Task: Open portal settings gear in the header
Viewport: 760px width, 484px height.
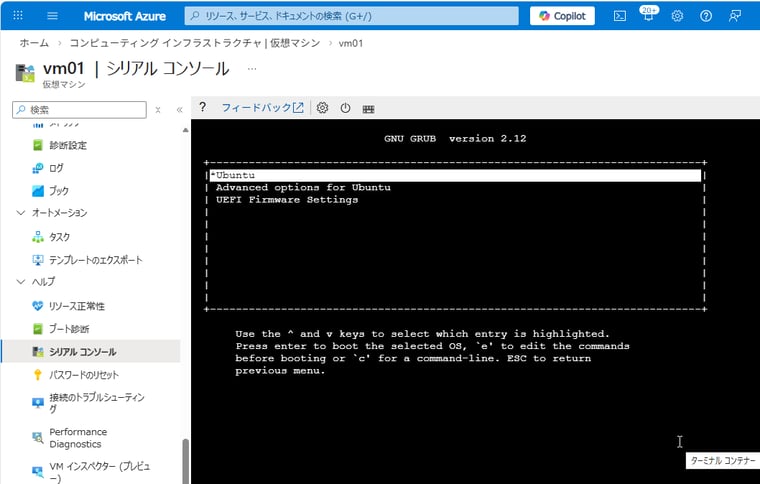Action: pos(677,16)
